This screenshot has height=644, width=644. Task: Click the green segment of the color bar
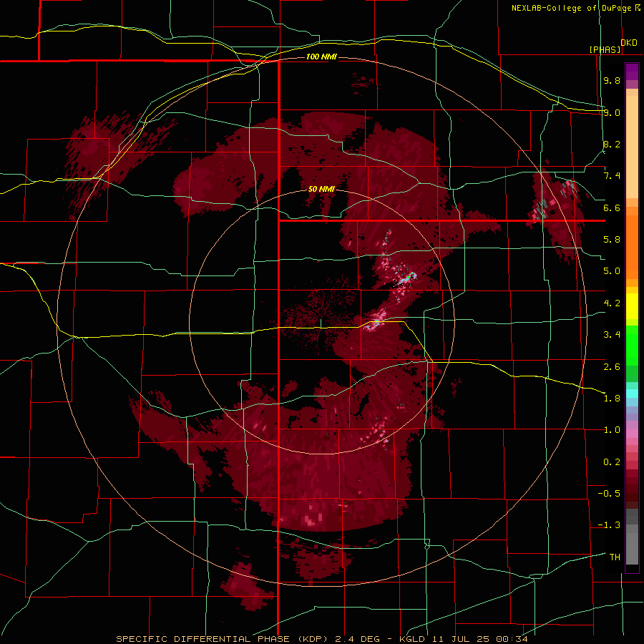tap(632, 353)
